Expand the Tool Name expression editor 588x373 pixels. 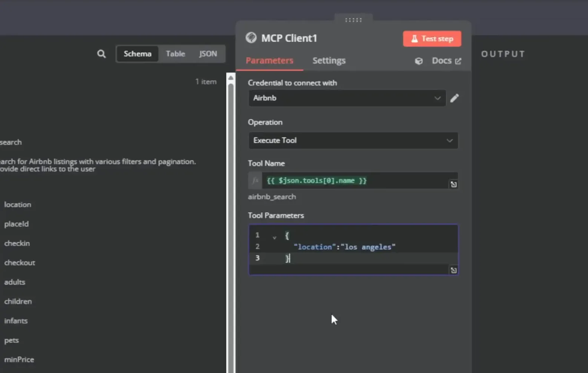(x=453, y=184)
